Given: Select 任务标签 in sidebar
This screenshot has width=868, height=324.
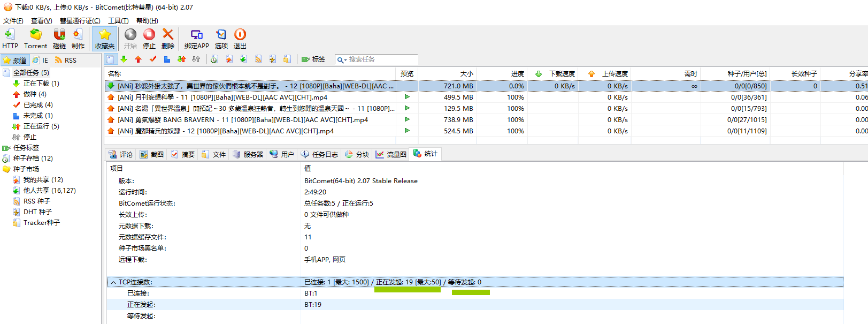Looking at the screenshot, I should point(26,148).
